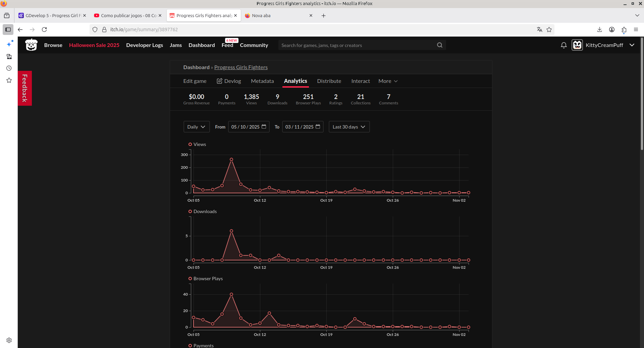
Task: Open Firefox downloads icon
Action: 599,30
